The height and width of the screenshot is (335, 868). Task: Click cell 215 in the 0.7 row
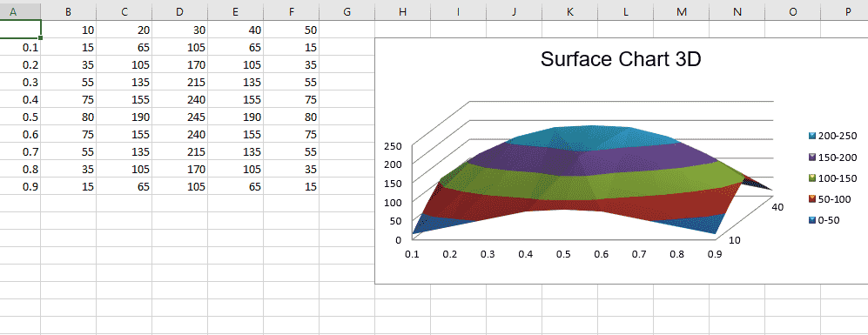[179, 151]
